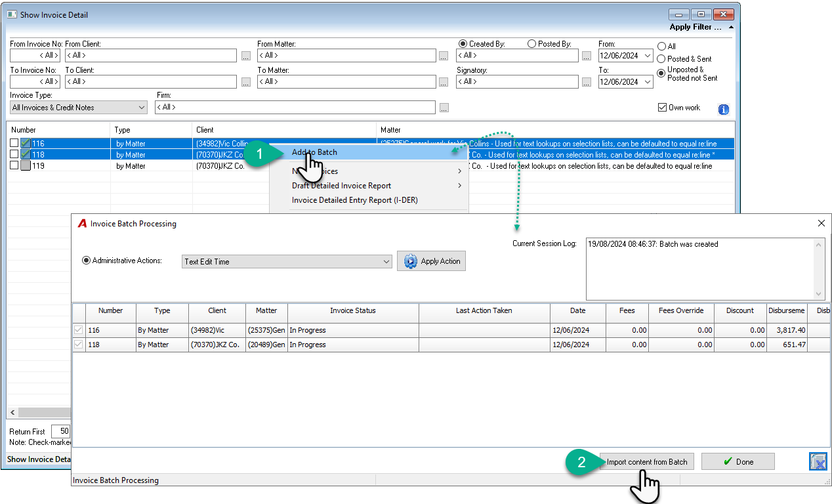This screenshot has width=832, height=504.
Task: Click Import content from Batch
Action: (647, 462)
